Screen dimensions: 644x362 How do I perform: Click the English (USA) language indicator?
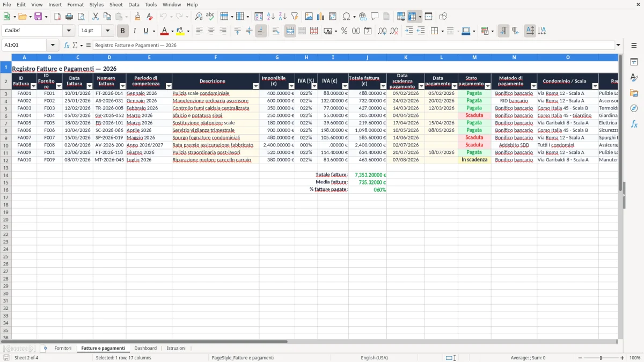(374, 358)
